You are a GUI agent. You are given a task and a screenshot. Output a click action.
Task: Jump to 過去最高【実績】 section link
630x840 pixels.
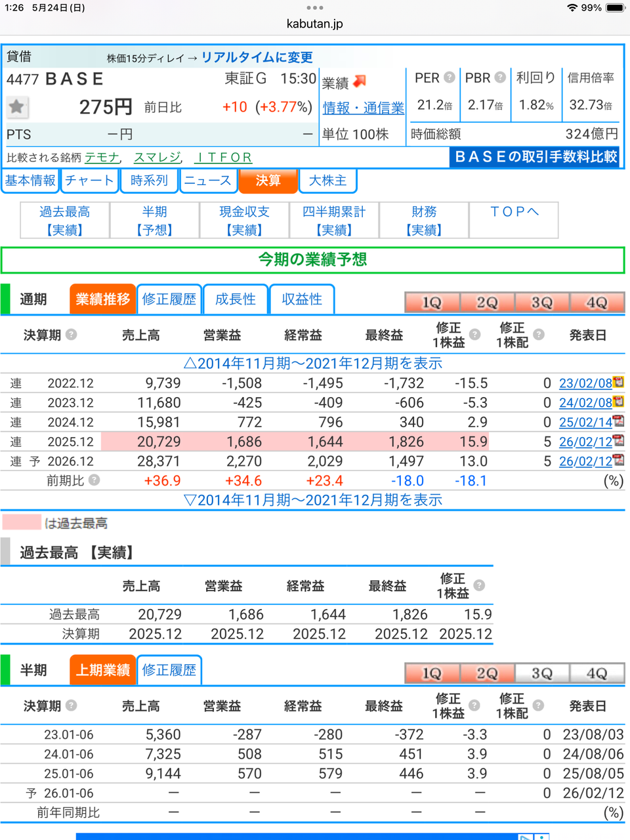65,220
